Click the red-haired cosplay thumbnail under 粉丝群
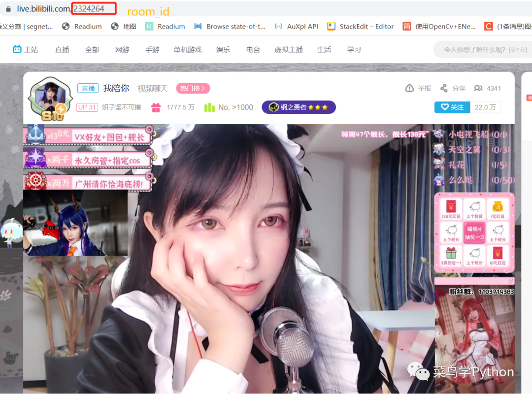 click(x=475, y=340)
